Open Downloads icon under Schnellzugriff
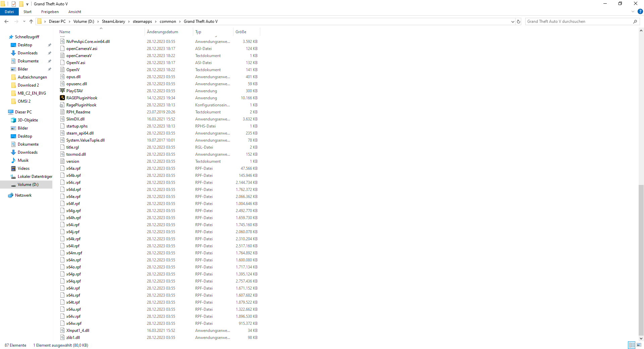 pyautogui.click(x=13, y=53)
